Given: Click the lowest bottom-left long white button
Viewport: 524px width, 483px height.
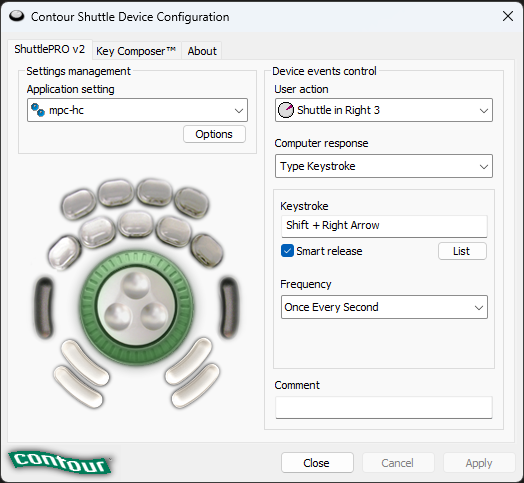Looking at the screenshot, I should (79, 386).
